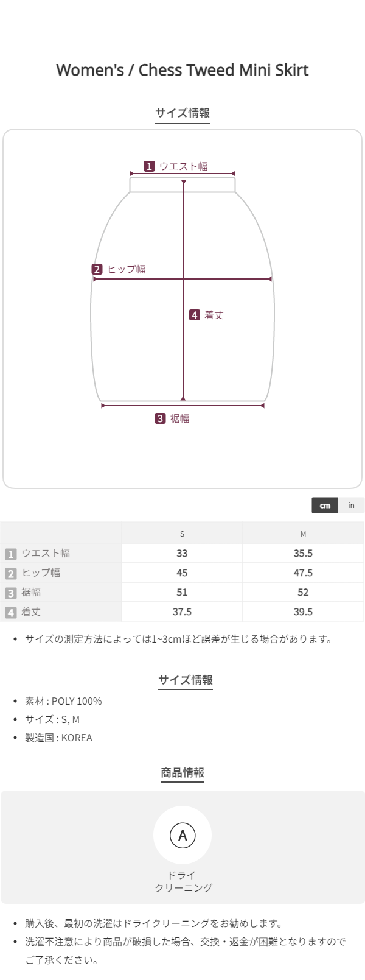Click number 4 icon in size table

click(x=10, y=612)
